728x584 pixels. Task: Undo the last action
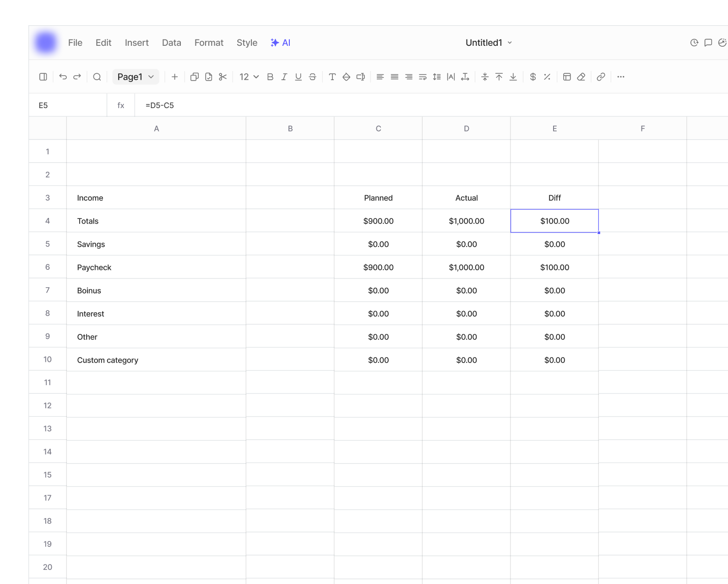point(63,77)
